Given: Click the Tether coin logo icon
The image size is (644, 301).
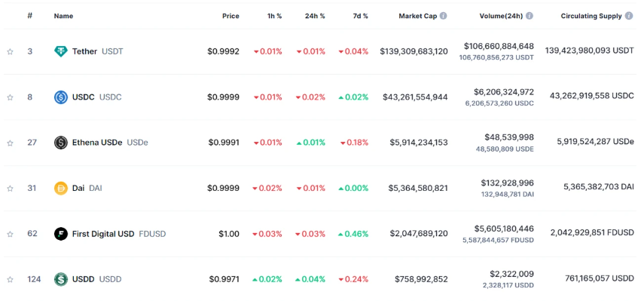Looking at the screenshot, I should 61,51.
